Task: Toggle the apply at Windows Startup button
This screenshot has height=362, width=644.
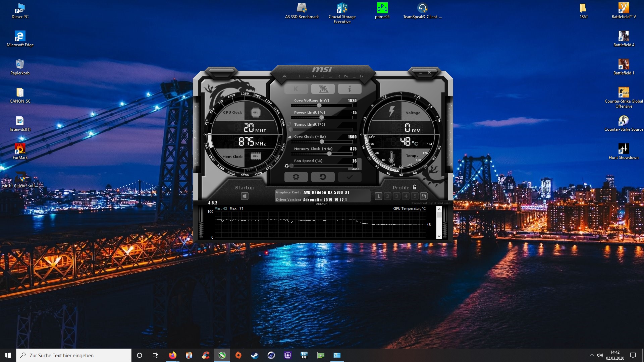Action: tap(245, 196)
